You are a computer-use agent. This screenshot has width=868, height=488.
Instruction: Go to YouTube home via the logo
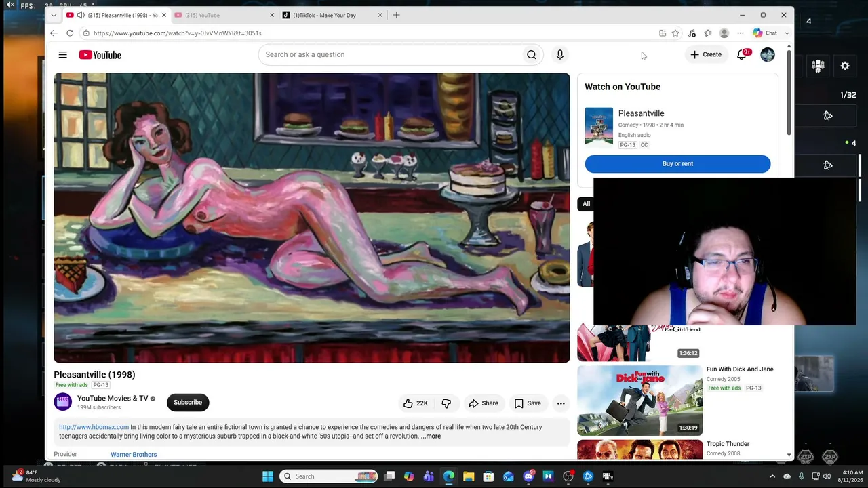click(100, 55)
